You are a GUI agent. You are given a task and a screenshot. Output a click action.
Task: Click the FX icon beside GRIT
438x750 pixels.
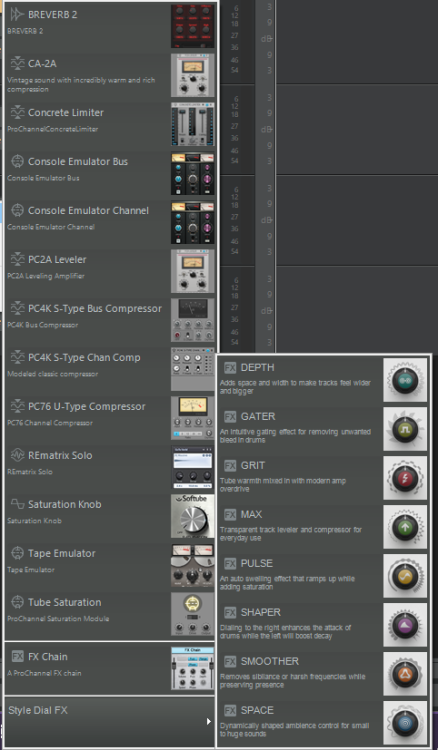[x=230, y=465]
